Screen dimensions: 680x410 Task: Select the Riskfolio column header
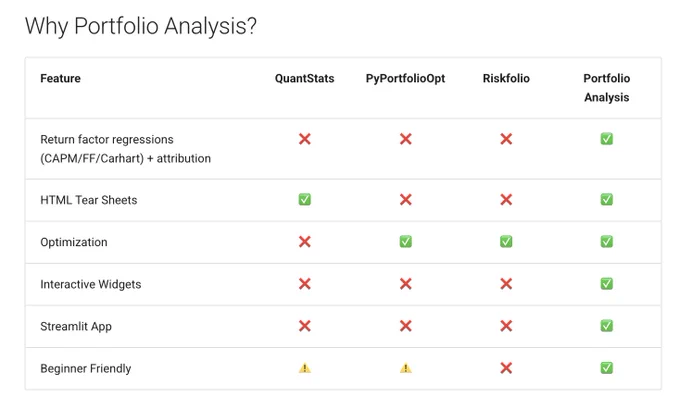pos(506,79)
